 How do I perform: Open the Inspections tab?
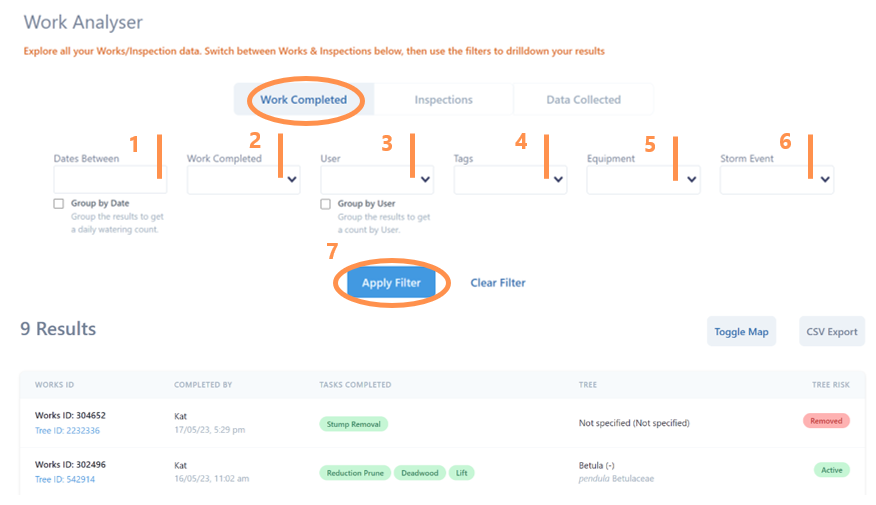(x=443, y=100)
